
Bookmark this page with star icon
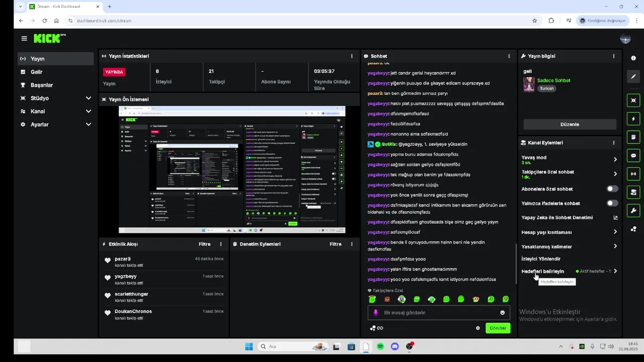point(534,21)
